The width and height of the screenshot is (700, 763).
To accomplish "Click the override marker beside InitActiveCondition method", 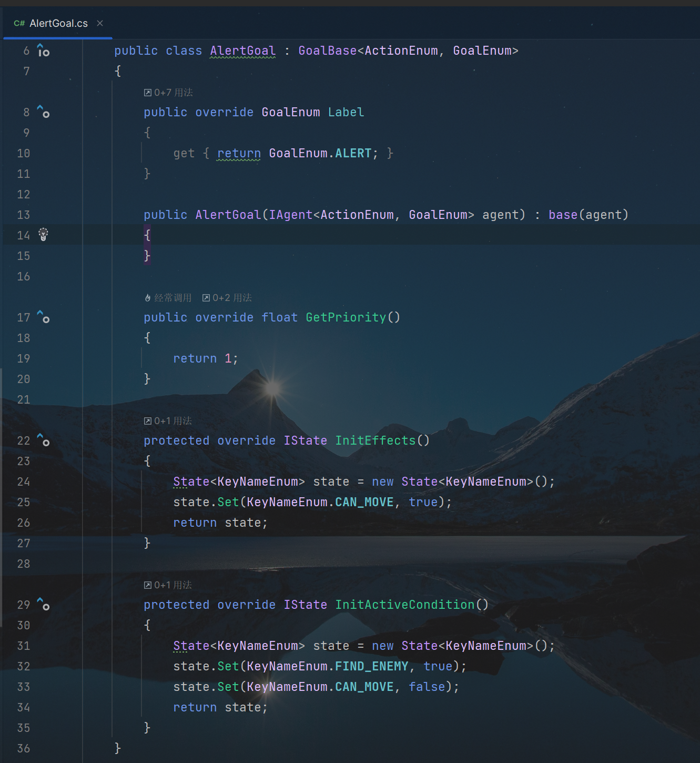I will coord(43,604).
